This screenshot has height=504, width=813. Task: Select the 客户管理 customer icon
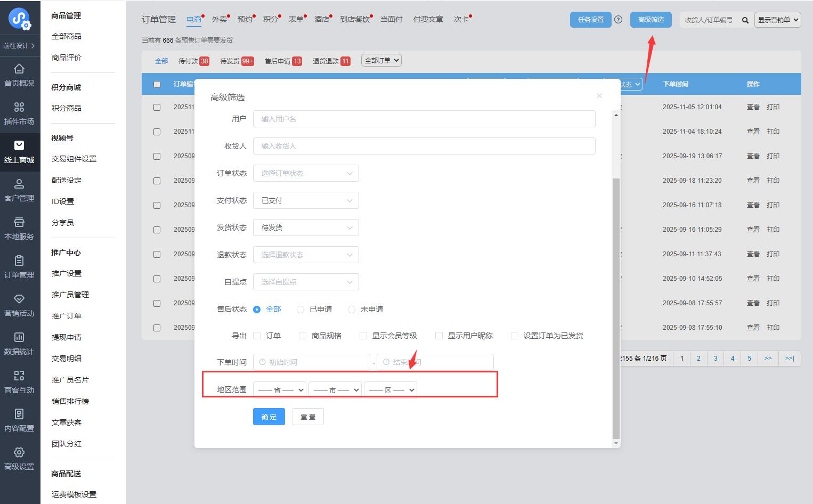coord(19,184)
